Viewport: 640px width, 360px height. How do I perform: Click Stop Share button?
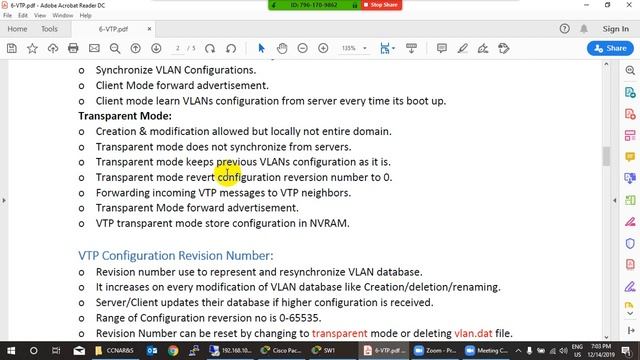point(381,5)
